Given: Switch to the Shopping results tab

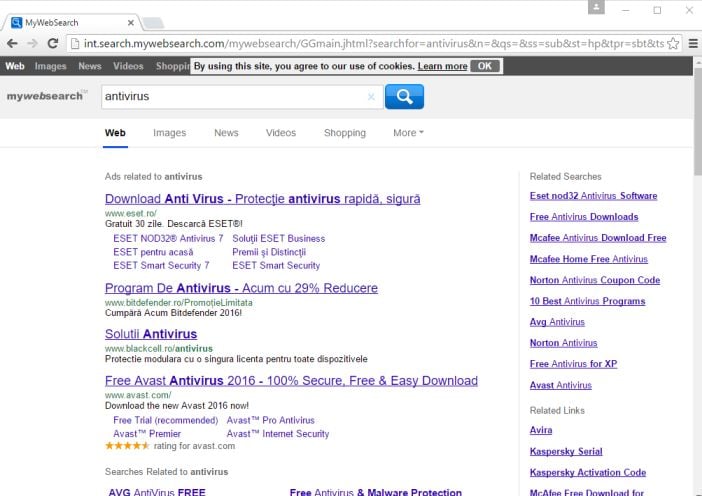Looking at the screenshot, I should (345, 133).
